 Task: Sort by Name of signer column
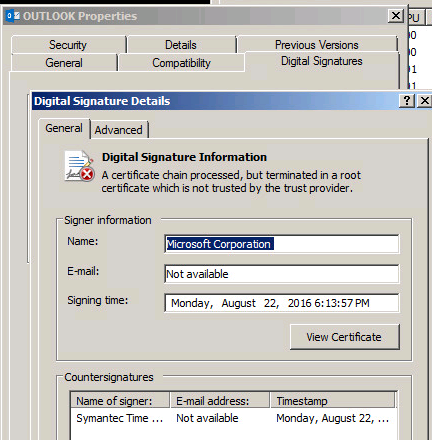click(120, 401)
